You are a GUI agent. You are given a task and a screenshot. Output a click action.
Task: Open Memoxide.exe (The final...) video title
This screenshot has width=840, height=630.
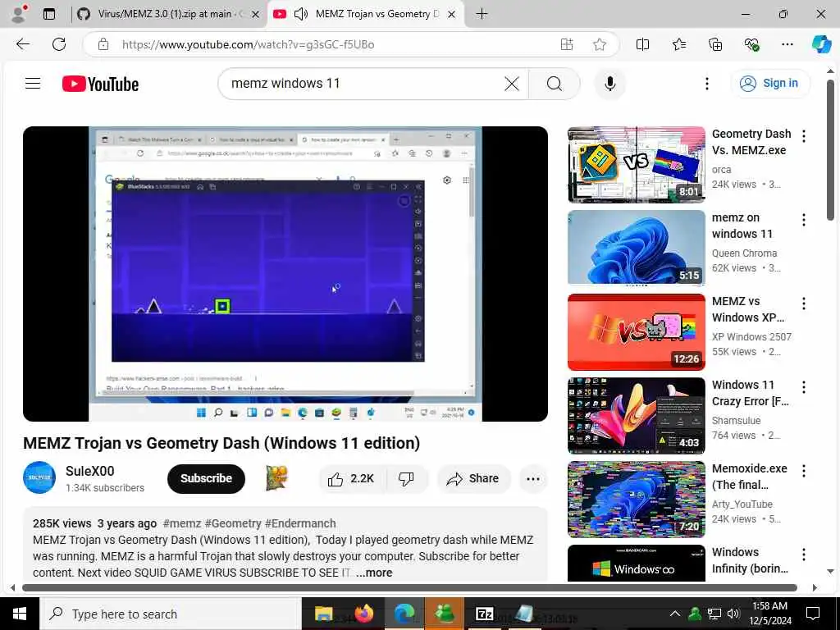(x=749, y=477)
